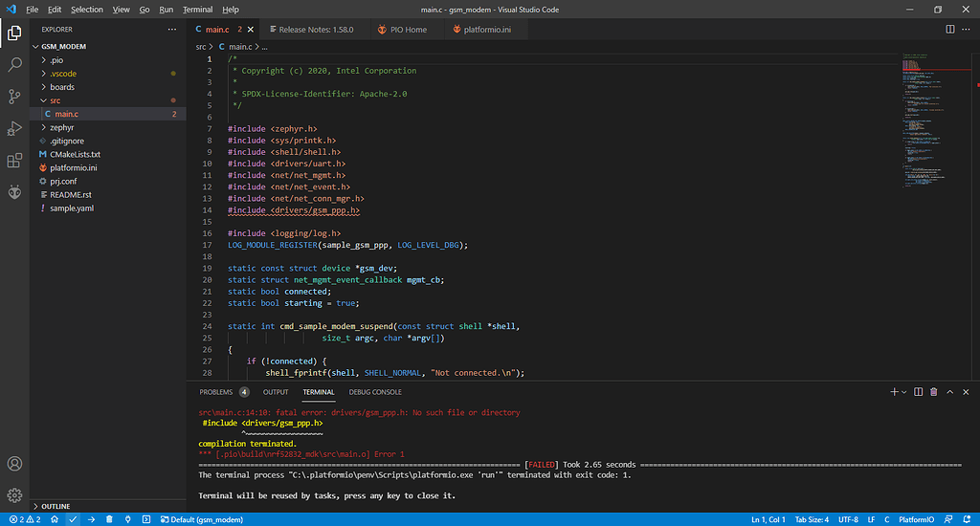The image size is (980, 526).
Task: Expand the OUTLINE section
Action: click(x=56, y=506)
